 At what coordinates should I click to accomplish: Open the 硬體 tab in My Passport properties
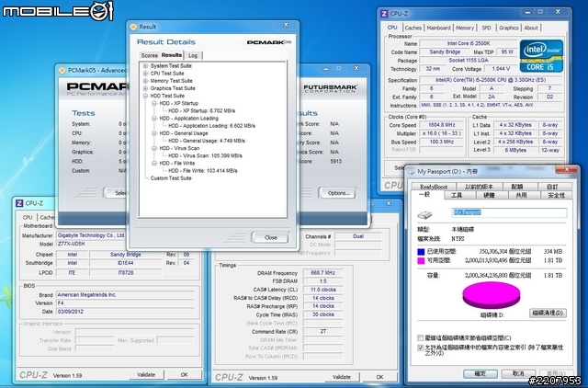(489, 195)
